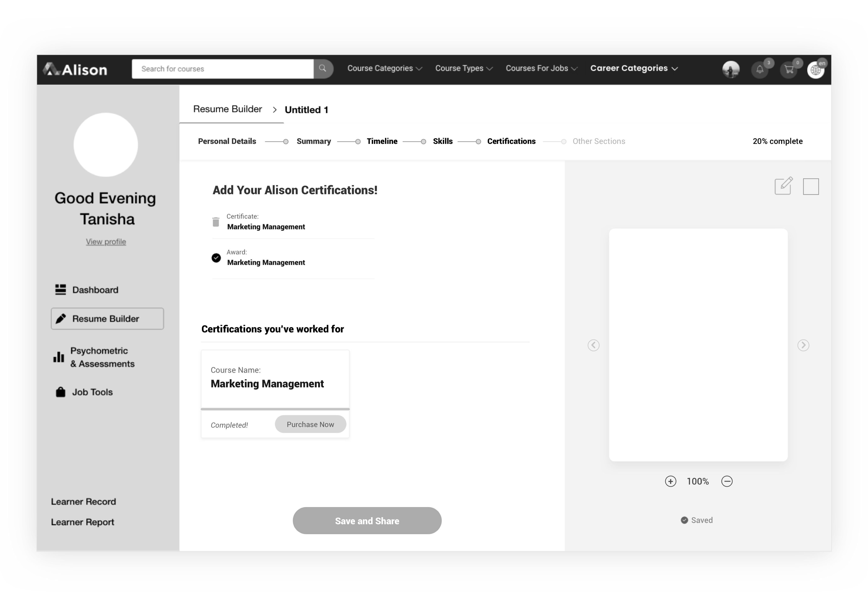868x606 pixels.
Task: Zoom out with the minus icon
Action: 727,481
